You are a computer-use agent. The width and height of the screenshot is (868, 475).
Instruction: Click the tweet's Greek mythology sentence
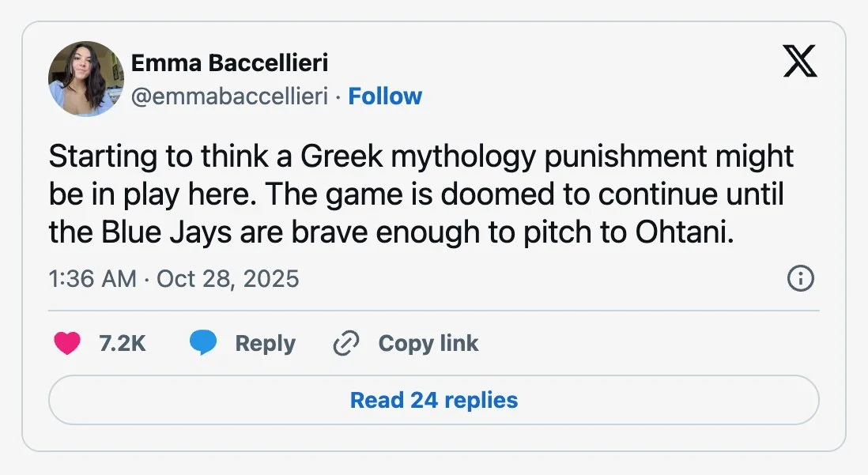[420, 156]
